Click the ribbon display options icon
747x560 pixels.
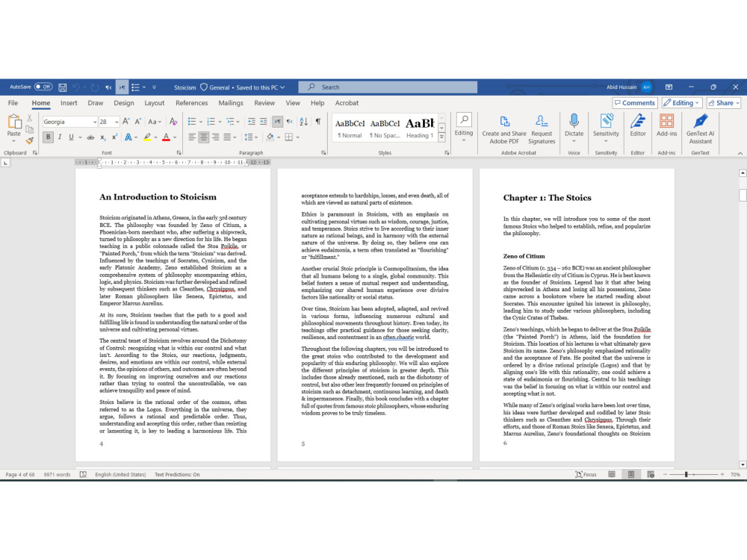[669, 87]
